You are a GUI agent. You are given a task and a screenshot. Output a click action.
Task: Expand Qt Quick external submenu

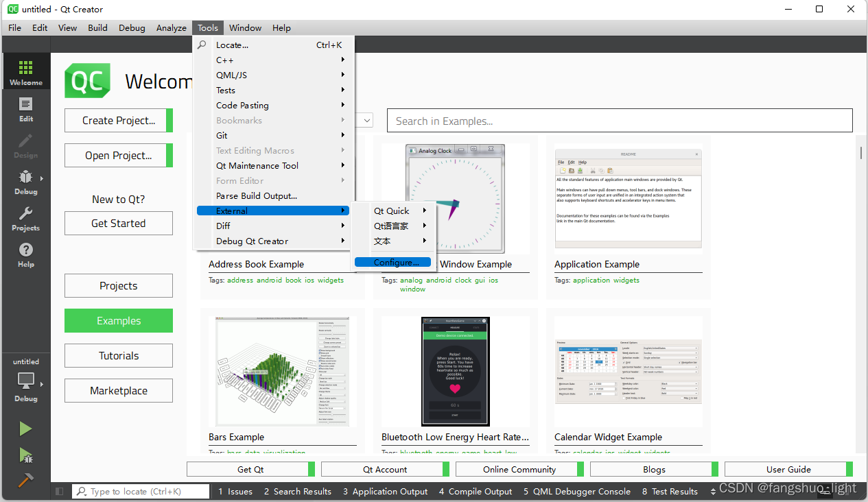(x=392, y=211)
